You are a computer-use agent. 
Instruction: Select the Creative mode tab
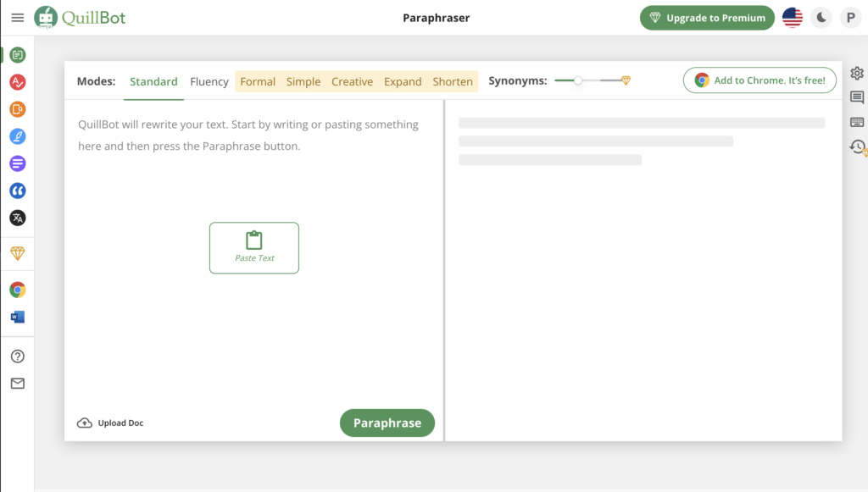click(352, 81)
